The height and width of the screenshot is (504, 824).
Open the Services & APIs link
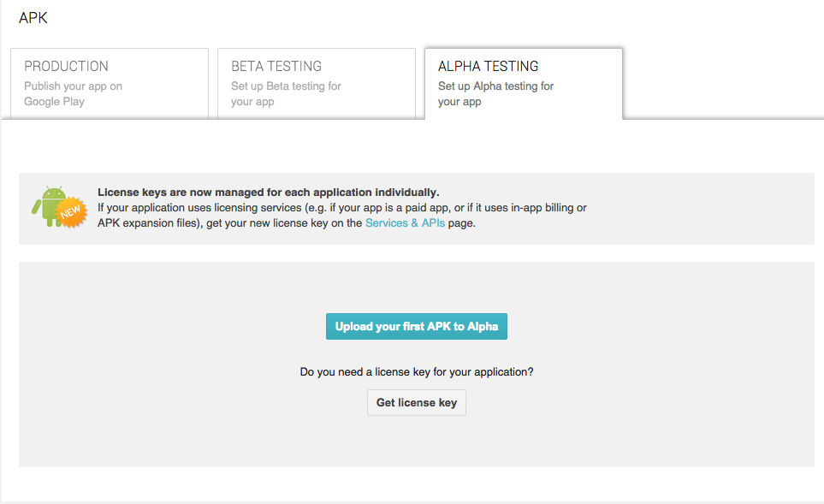click(406, 222)
